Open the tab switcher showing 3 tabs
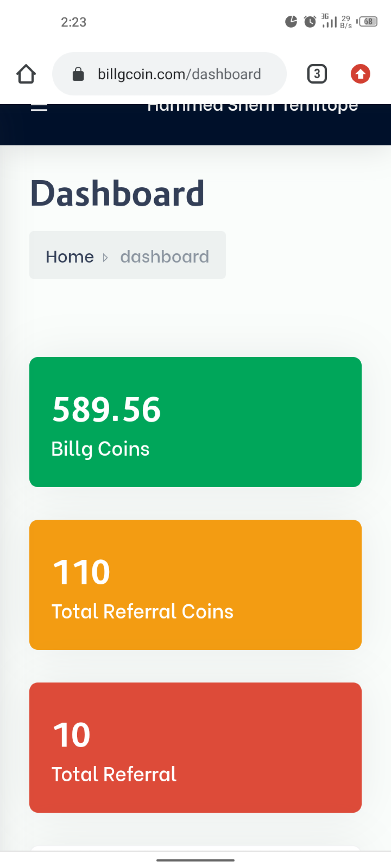This screenshot has height=868, width=391. (x=317, y=74)
